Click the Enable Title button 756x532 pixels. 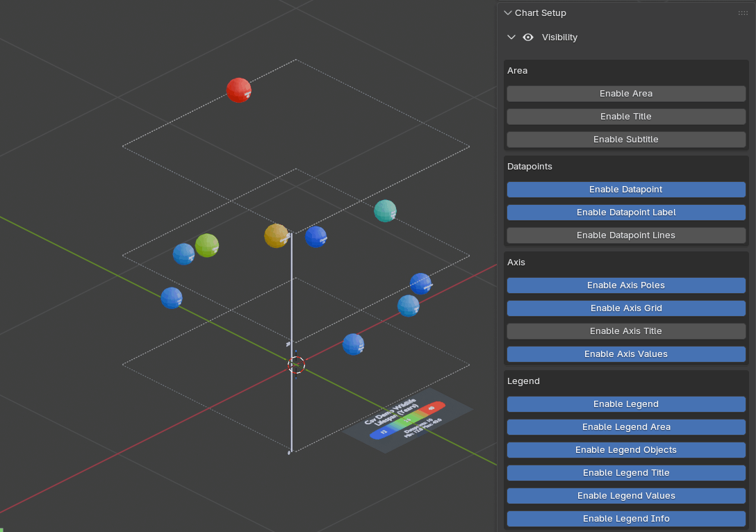click(625, 117)
